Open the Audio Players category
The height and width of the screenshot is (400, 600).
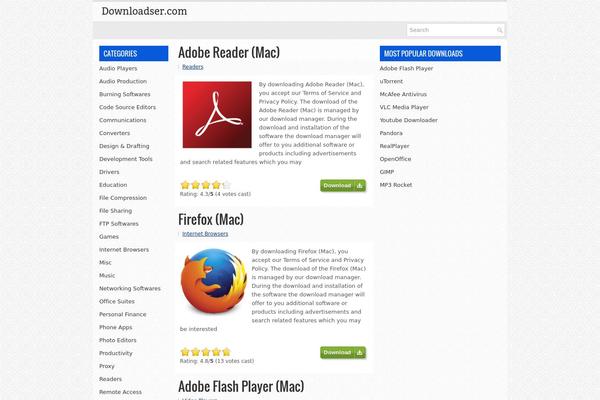(118, 69)
